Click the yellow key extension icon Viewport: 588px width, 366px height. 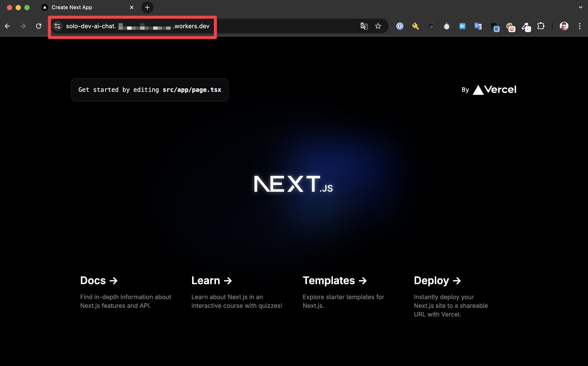pyautogui.click(x=415, y=26)
